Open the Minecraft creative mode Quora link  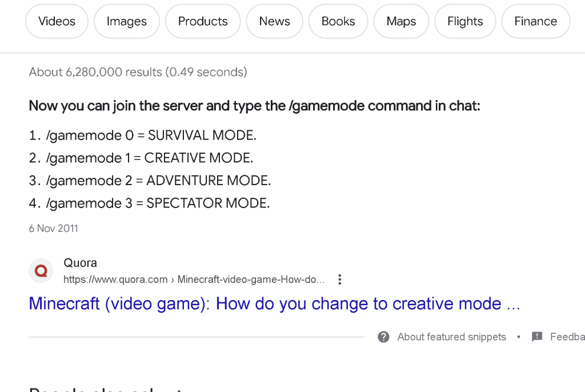[274, 303]
